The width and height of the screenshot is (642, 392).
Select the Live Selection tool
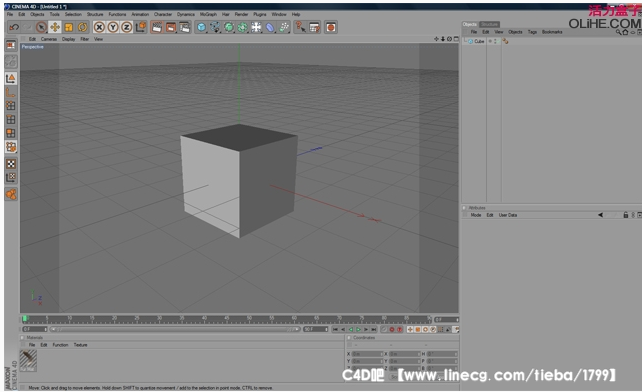(41, 27)
